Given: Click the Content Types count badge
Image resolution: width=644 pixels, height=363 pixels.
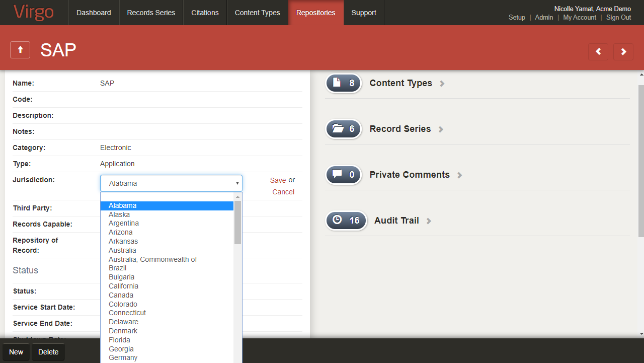Looking at the screenshot, I should (x=344, y=83).
